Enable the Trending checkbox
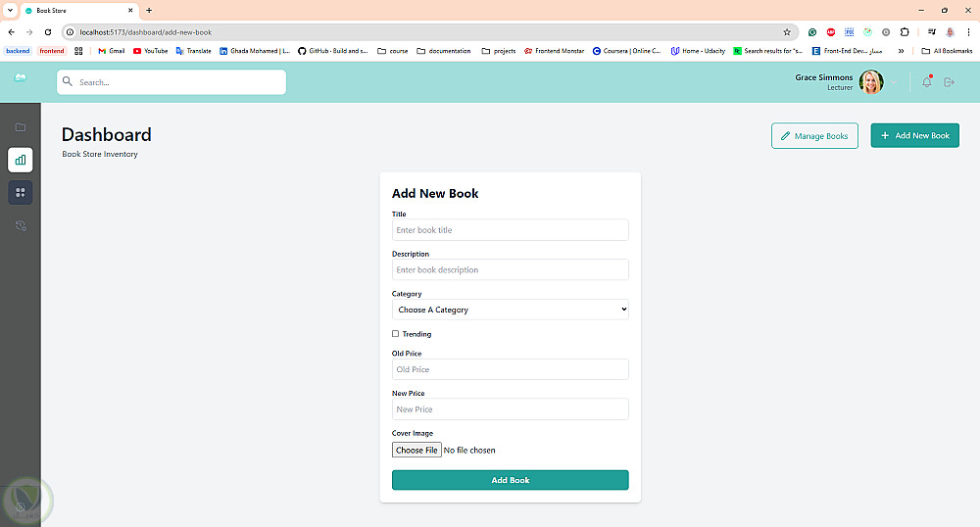This screenshot has width=980, height=527. [x=396, y=334]
